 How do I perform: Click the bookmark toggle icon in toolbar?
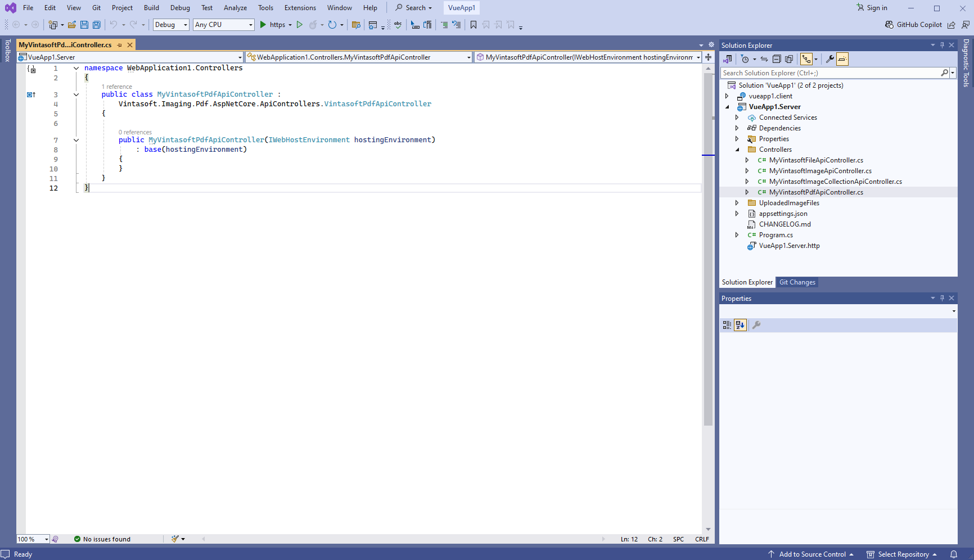474,25
